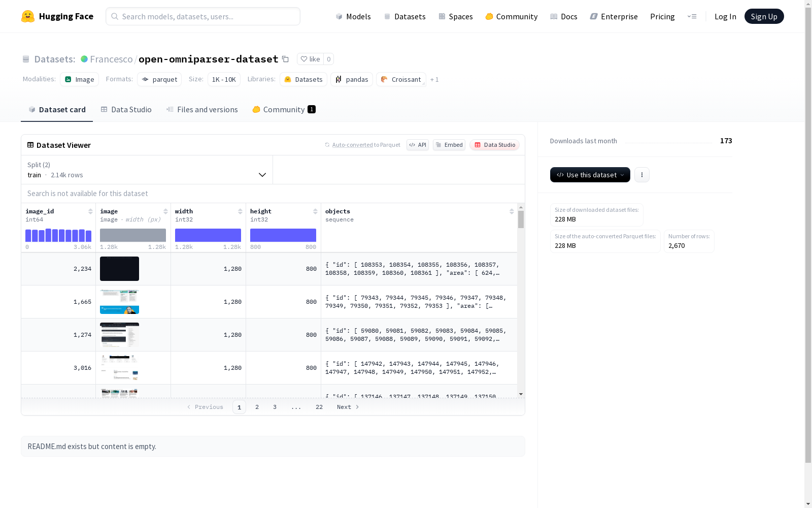Screen dimensions: 812x508
Task: Copy dataset name with the copy icon
Action: tap(285, 59)
